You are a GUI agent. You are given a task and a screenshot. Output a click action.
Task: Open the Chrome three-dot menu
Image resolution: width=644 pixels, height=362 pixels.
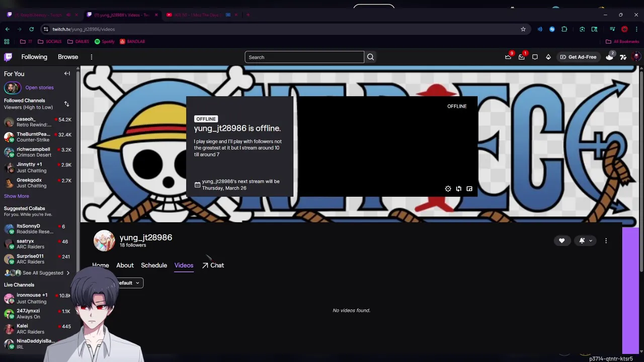(636, 29)
